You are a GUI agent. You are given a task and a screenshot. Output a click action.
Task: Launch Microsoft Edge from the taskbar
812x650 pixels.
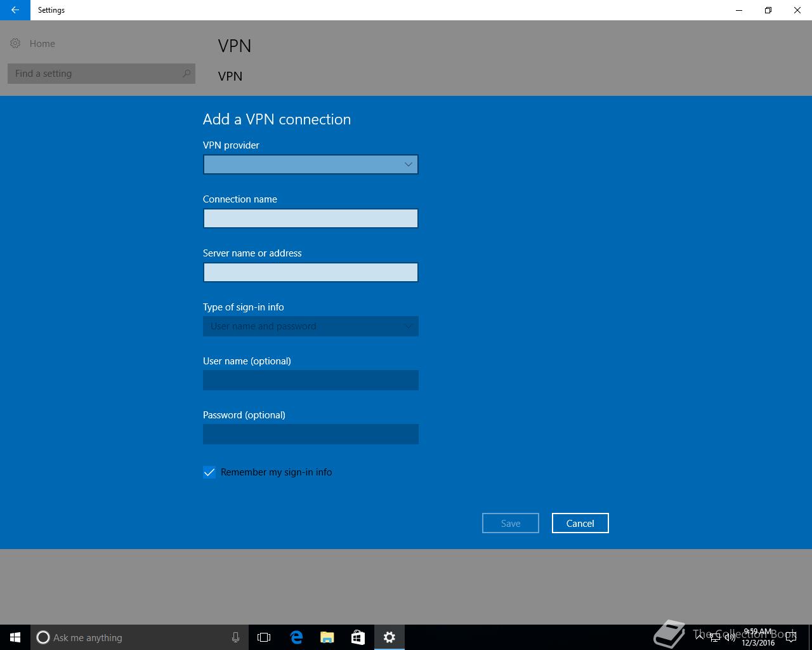pos(296,637)
